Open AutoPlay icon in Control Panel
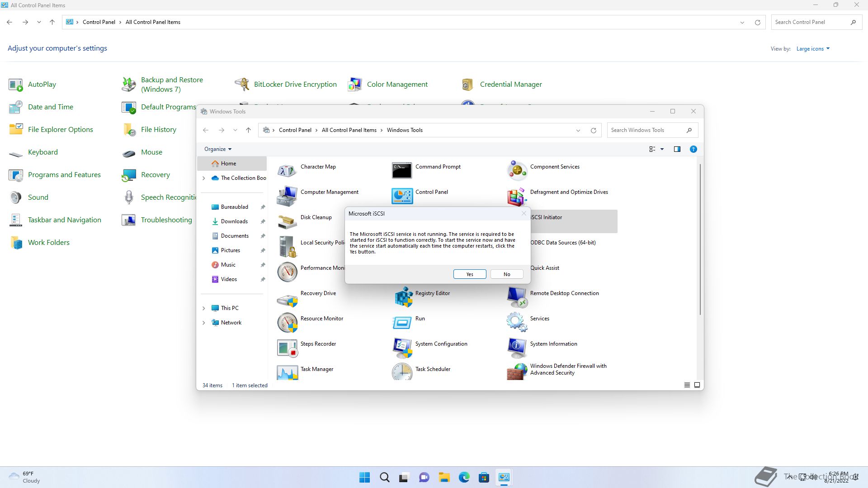The image size is (868, 488). pos(16,84)
